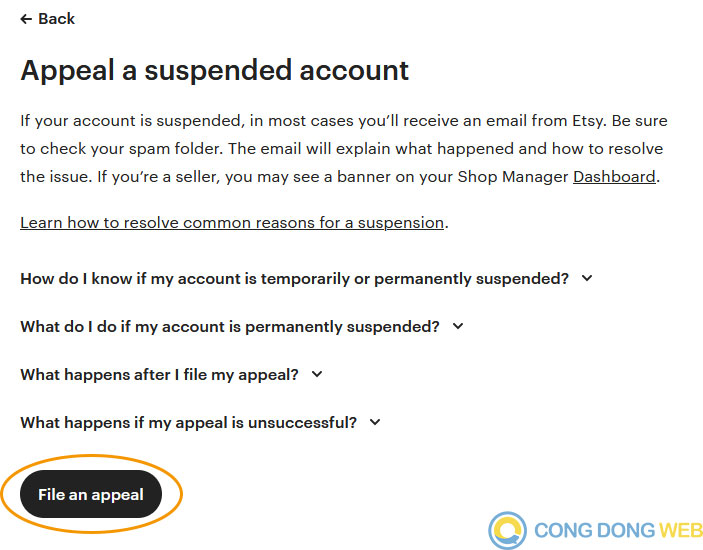This screenshot has height=550, width=703.
Task: Click chevron next to temporarily or permanently suspended question
Action: [x=587, y=278]
